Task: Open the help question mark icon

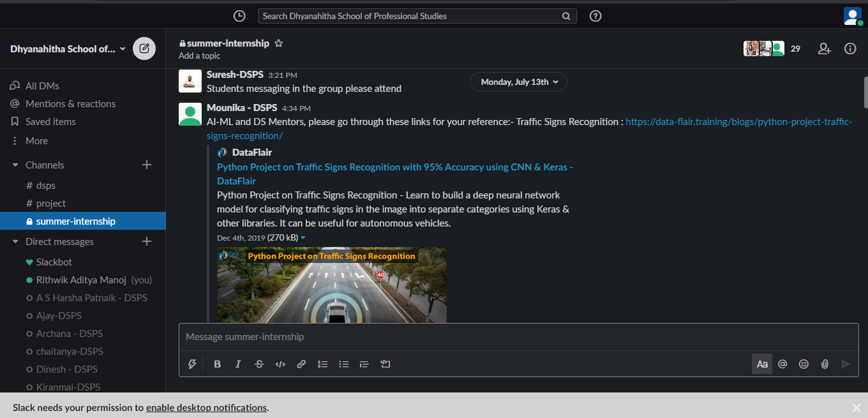Action: 595,16
